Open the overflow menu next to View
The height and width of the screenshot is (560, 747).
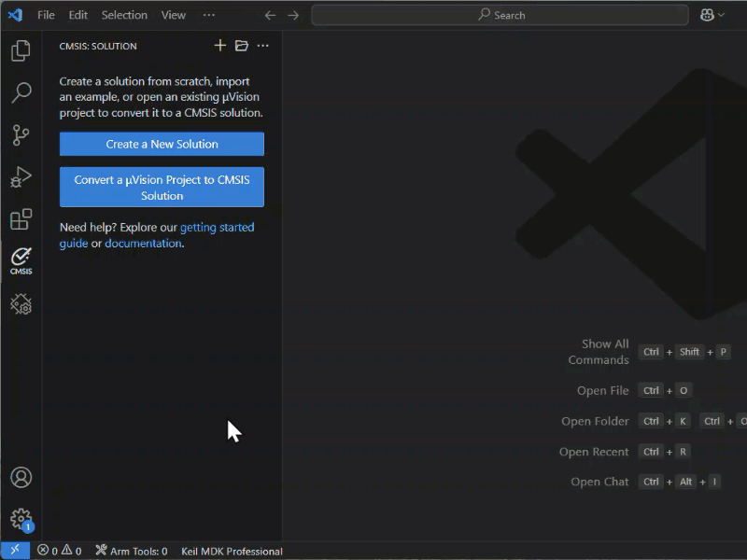pyautogui.click(x=209, y=14)
